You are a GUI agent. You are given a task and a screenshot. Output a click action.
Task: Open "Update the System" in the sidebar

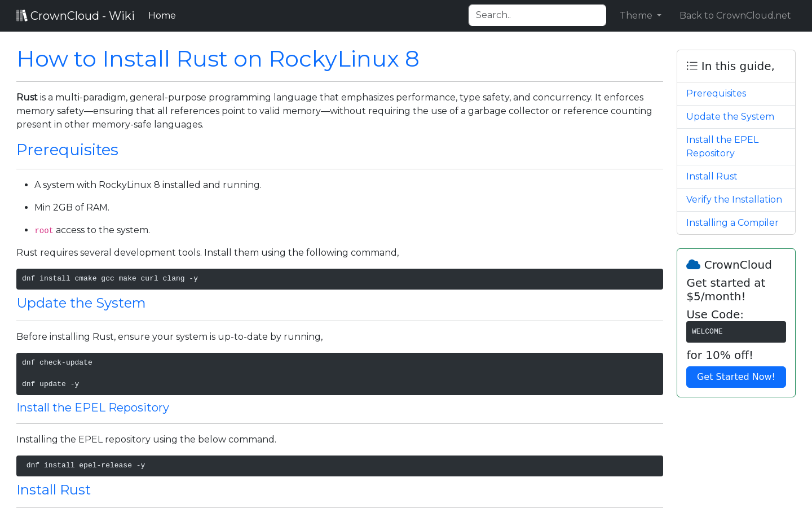pos(730,116)
